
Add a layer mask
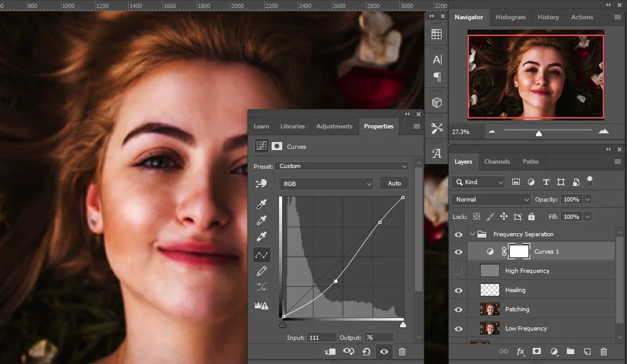[x=536, y=351]
